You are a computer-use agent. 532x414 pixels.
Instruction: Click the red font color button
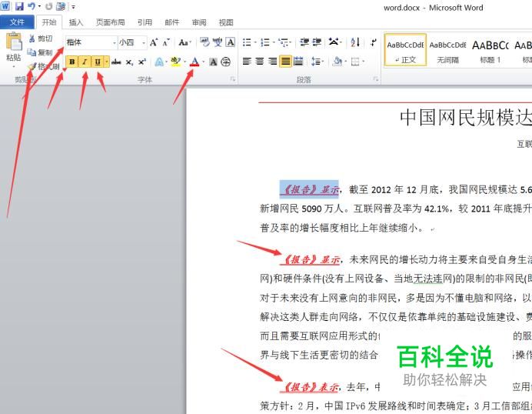(x=195, y=62)
